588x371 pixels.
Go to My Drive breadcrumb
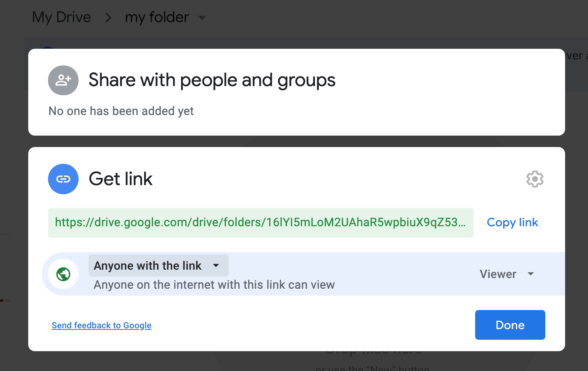(61, 18)
